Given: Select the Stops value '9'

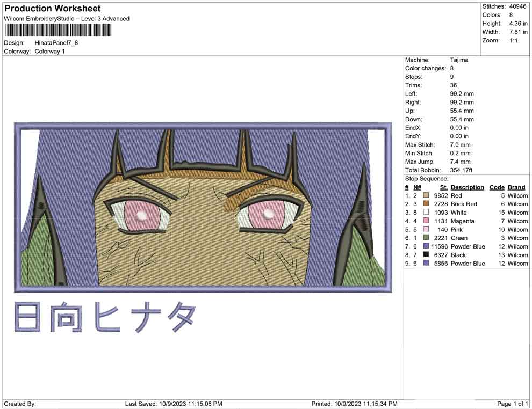Looking at the screenshot, I should (451, 77).
